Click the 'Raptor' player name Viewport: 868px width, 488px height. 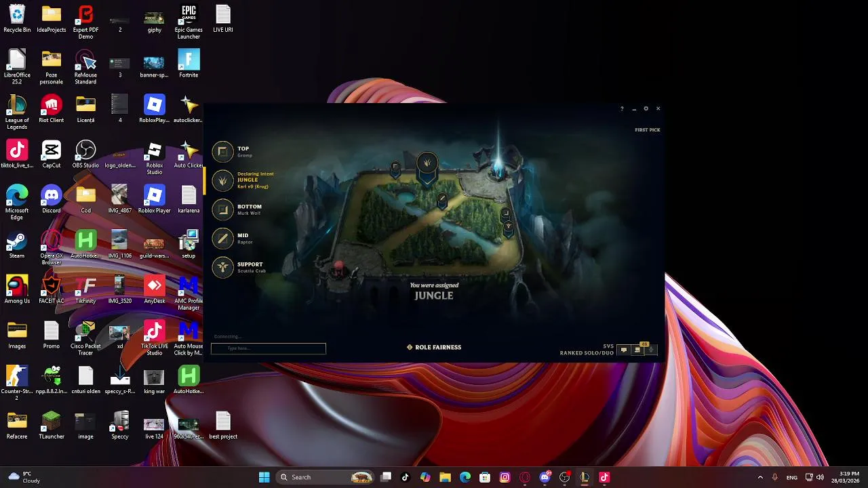pos(245,242)
